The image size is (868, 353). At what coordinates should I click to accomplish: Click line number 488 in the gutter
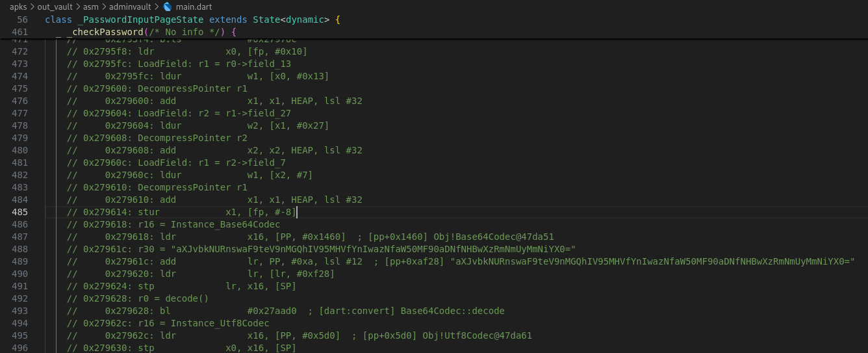pos(19,249)
